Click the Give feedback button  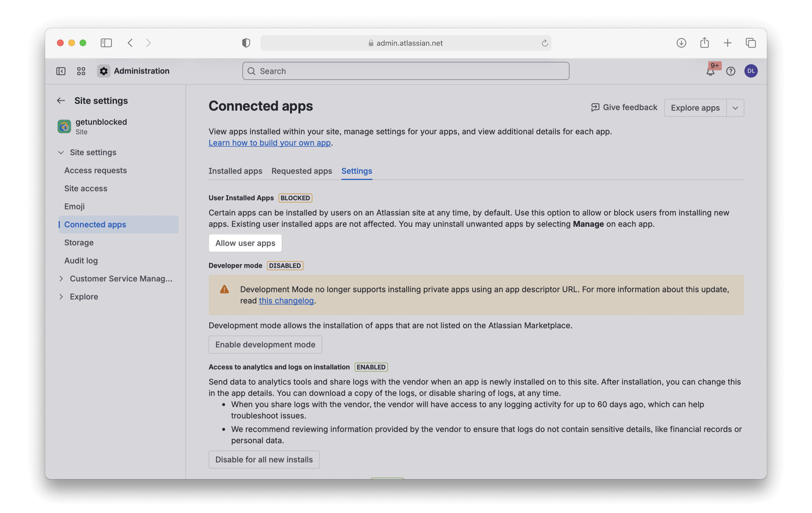pyautogui.click(x=624, y=107)
